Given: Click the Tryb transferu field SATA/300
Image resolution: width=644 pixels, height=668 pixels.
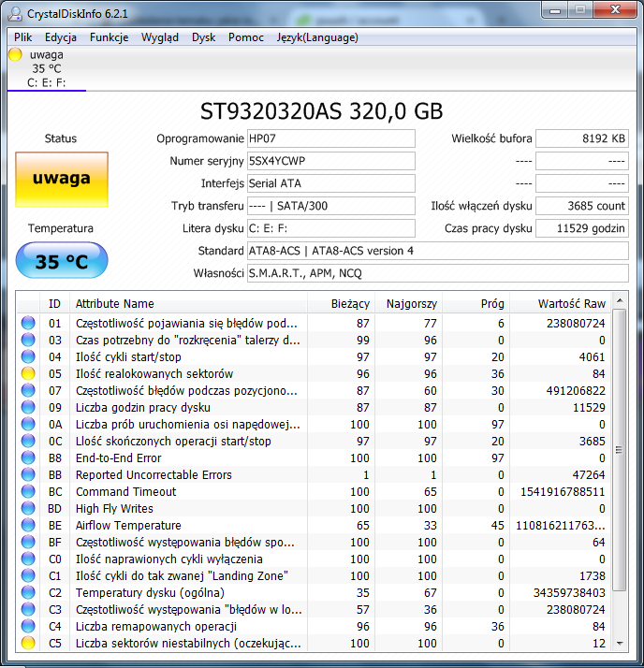Looking at the screenshot, I should coord(331,206).
